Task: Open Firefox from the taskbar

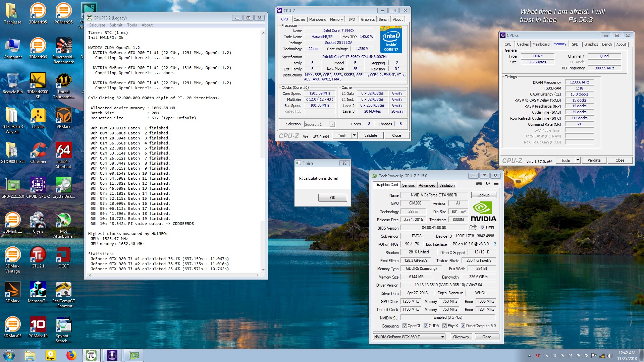Action: pyautogui.click(x=71, y=355)
